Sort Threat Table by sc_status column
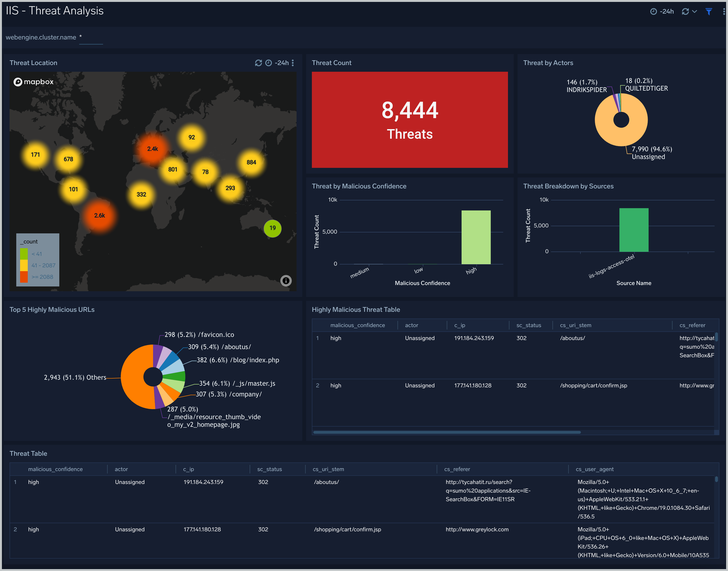The image size is (728, 571). tap(269, 469)
